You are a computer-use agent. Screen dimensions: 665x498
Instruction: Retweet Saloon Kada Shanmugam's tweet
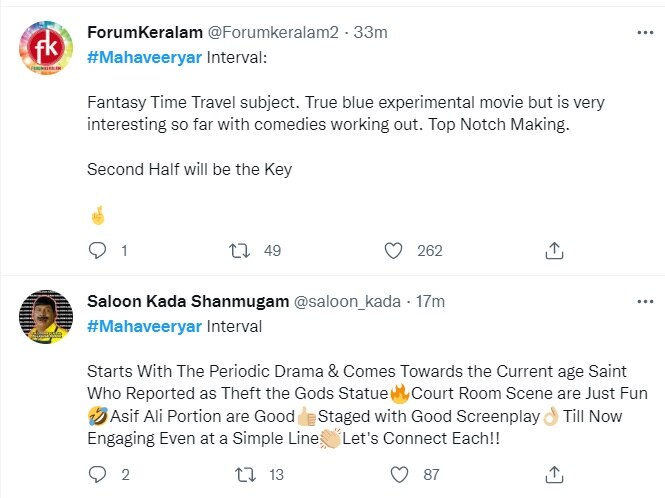point(240,474)
